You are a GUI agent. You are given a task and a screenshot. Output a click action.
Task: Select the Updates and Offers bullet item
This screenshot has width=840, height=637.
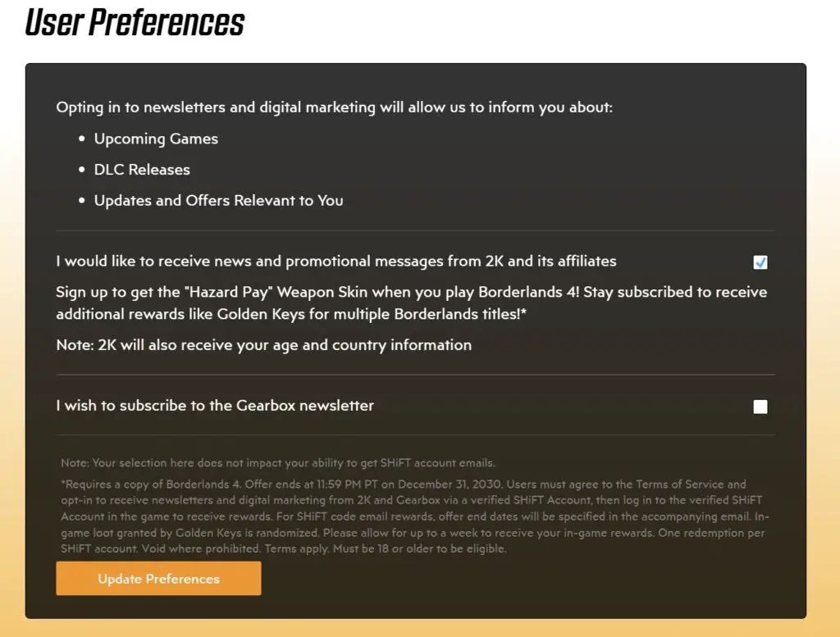218,200
